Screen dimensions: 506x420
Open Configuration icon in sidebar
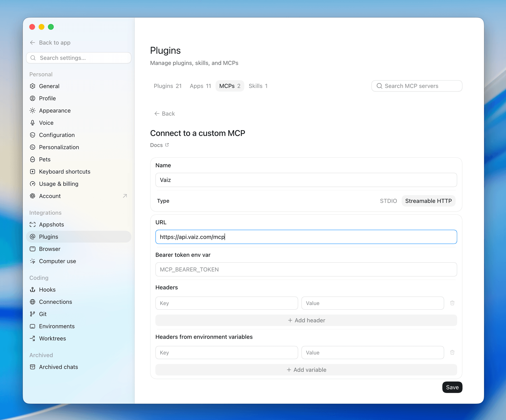(x=32, y=135)
